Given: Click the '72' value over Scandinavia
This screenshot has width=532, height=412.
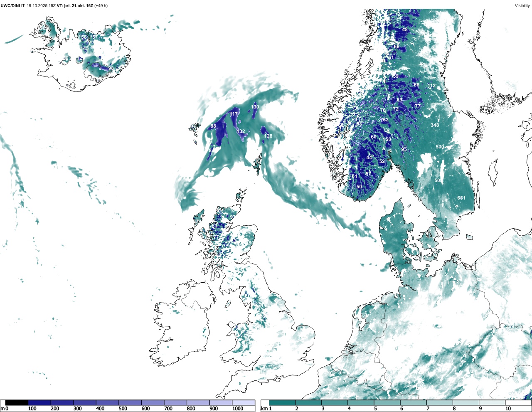Looking at the screenshot, I should pyautogui.click(x=396, y=109).
